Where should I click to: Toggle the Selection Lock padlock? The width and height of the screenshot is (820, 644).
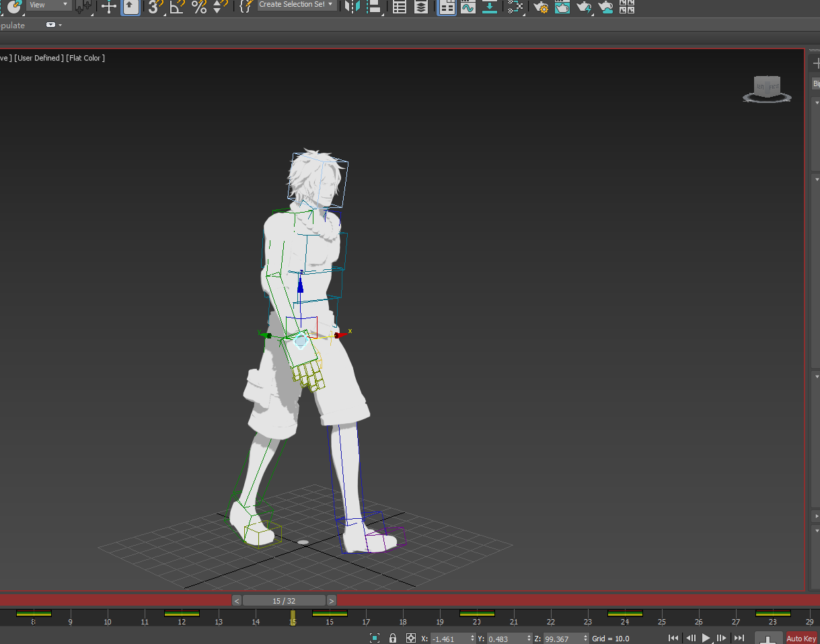click(393, 638)
